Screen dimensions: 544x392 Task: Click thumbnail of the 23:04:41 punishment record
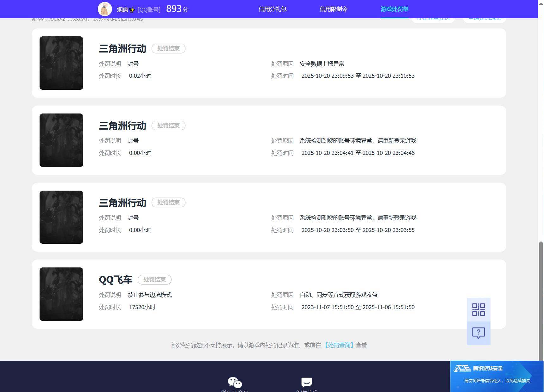(x=61, y=140)
